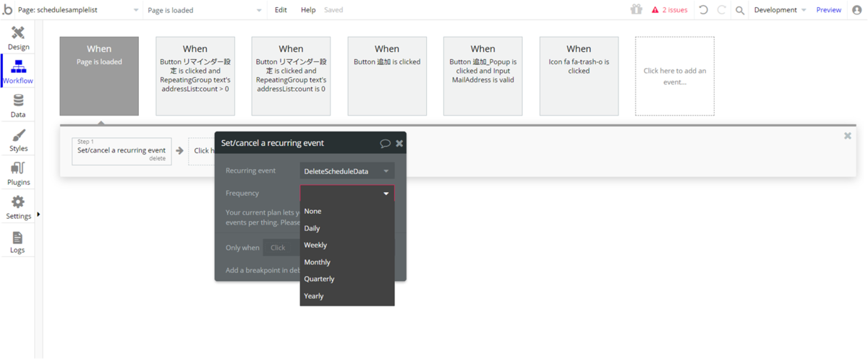Choose Weekly frequency option
Image resolution: width=868 pixels, height=359 pixels.
pyautogui.click(x=347, y=245)
